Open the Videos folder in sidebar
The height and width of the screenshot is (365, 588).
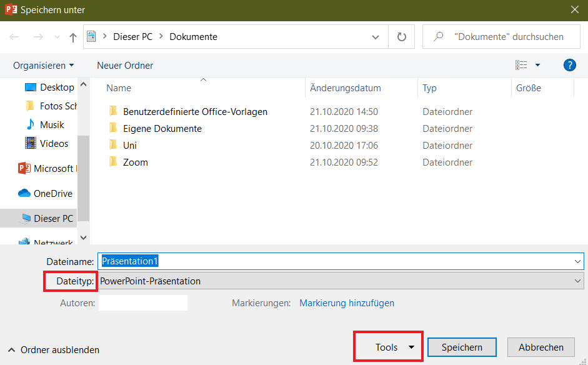pos(54,143)
